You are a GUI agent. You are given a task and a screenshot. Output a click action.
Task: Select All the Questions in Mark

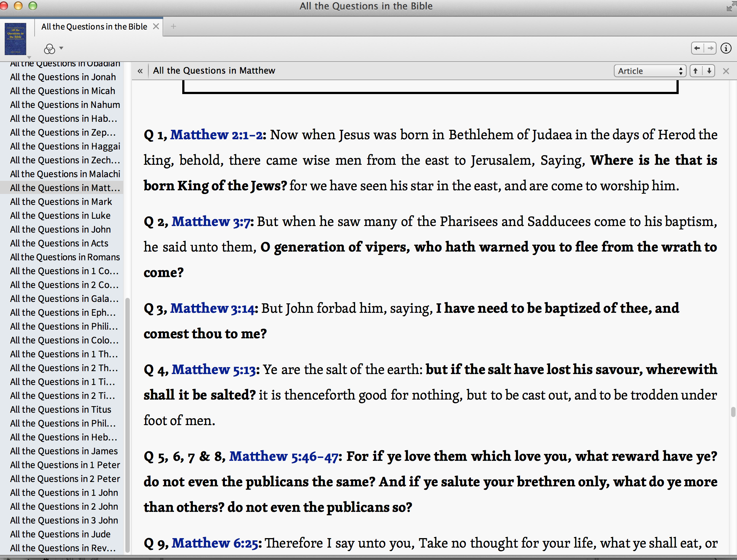(x=61, y=202)
